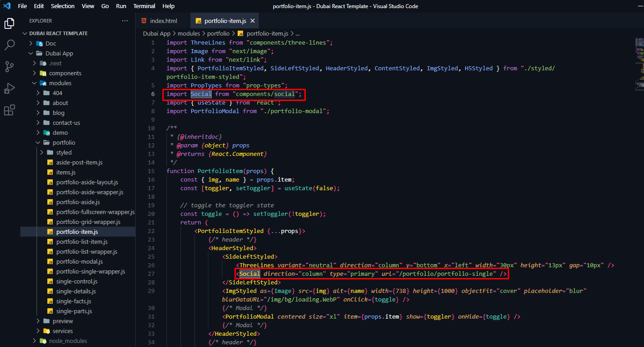The height and width of the screenshot is (347, 644).
Task: Switch to the index.html tab
Action: click(x=163, y=21)
